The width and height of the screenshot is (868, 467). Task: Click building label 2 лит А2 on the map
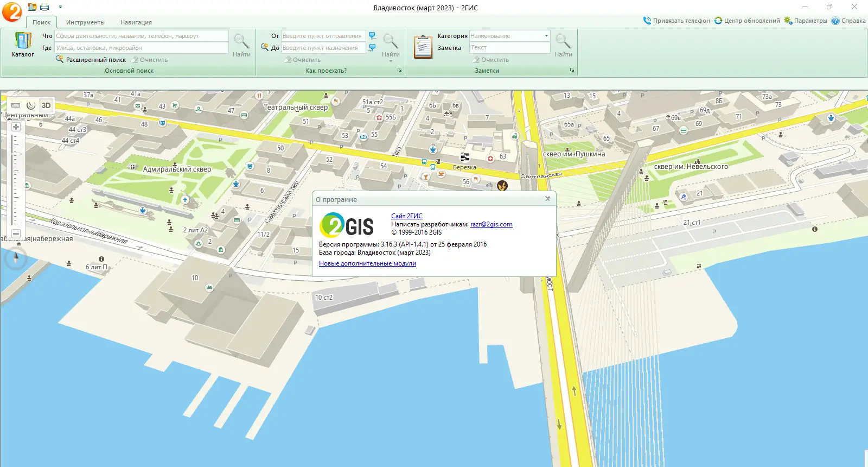click(195, 230)
